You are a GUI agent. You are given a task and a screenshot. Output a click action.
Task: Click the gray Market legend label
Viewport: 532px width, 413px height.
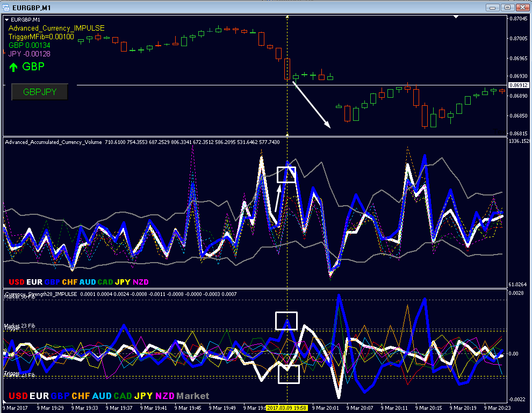(193, 396)
